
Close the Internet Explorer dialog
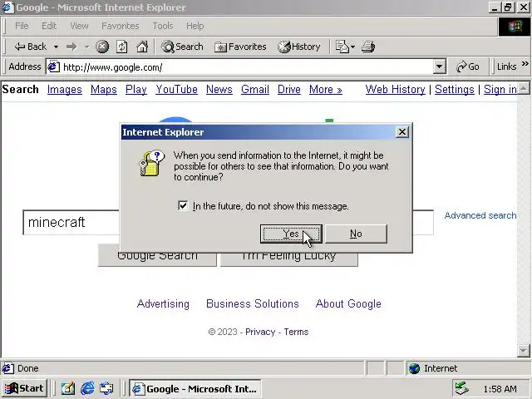coord(402,131)
